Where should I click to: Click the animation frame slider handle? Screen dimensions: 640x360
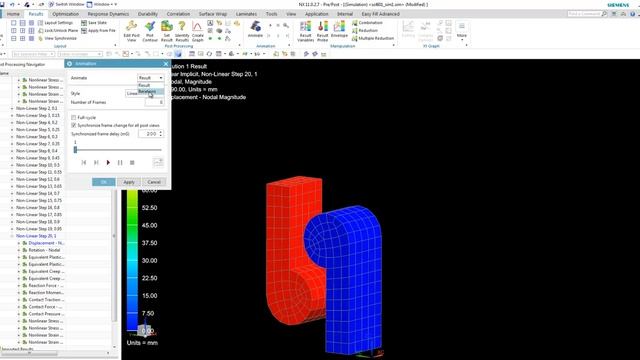(76, 150)
